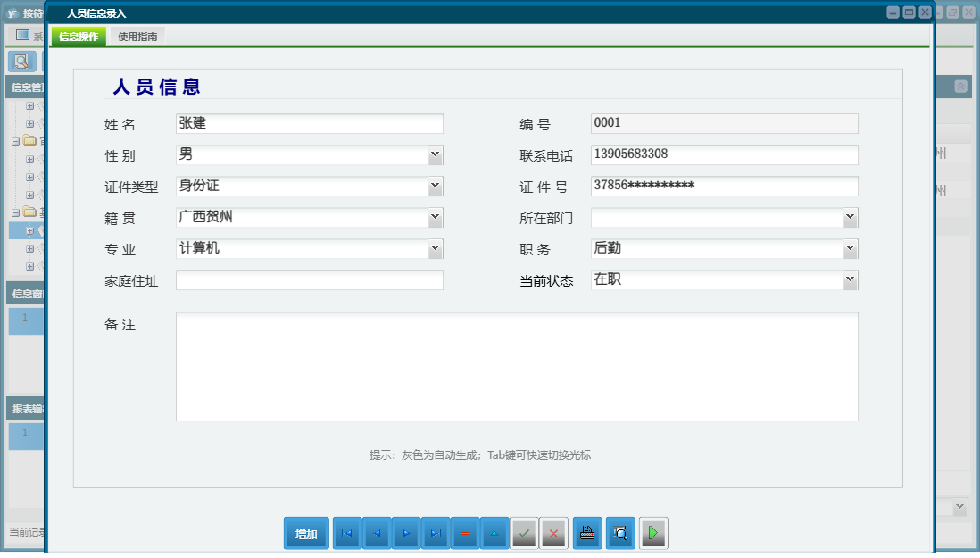Click the 编号 field showing 0001
This screenshot has width=980, height=558.
725,124
